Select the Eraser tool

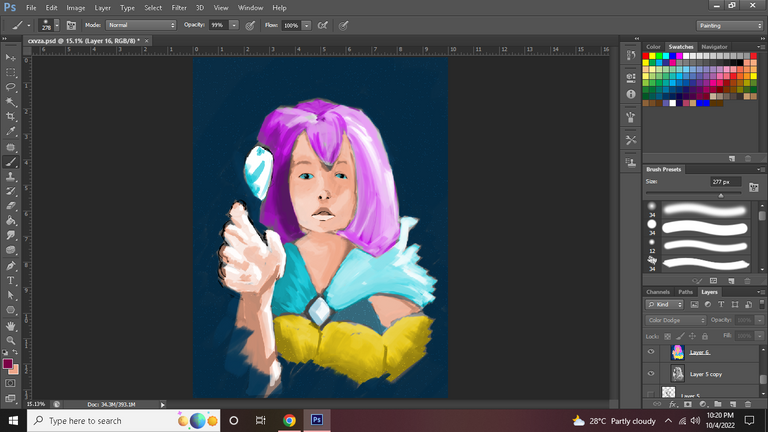click(10, 206)
